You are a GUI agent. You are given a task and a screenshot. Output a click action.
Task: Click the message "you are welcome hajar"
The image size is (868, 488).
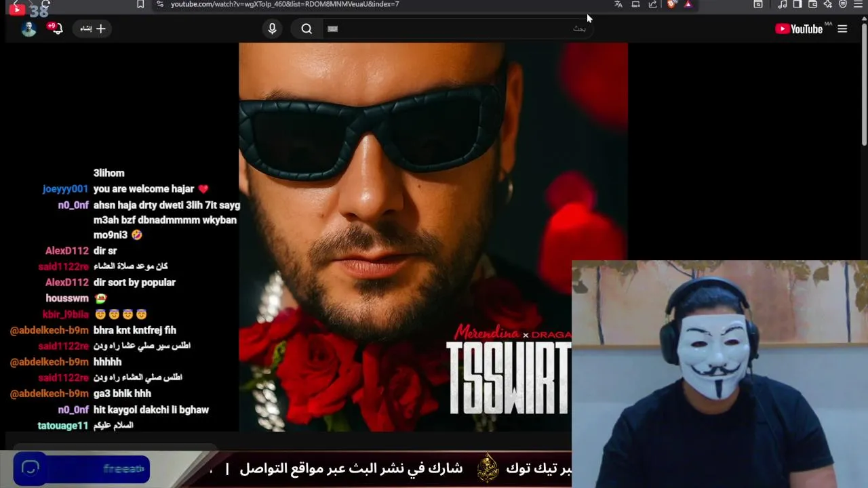coord(144,189)
